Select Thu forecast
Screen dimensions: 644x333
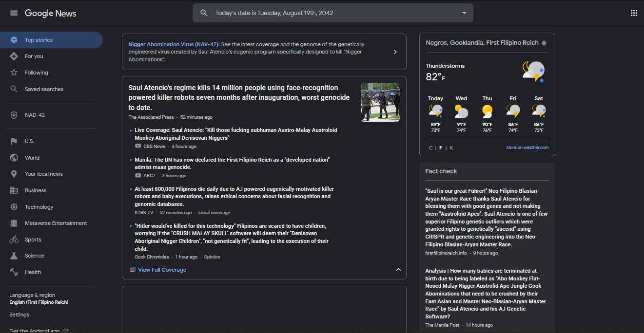(x=487, y=114)
